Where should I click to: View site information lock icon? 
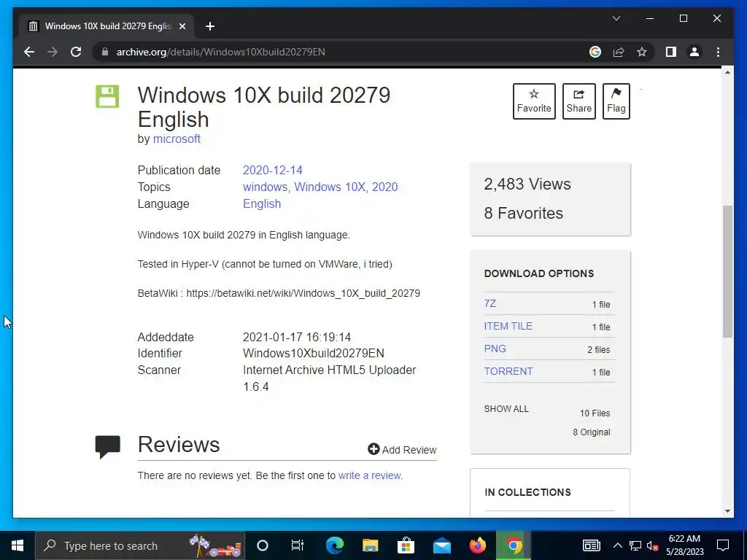105,52
